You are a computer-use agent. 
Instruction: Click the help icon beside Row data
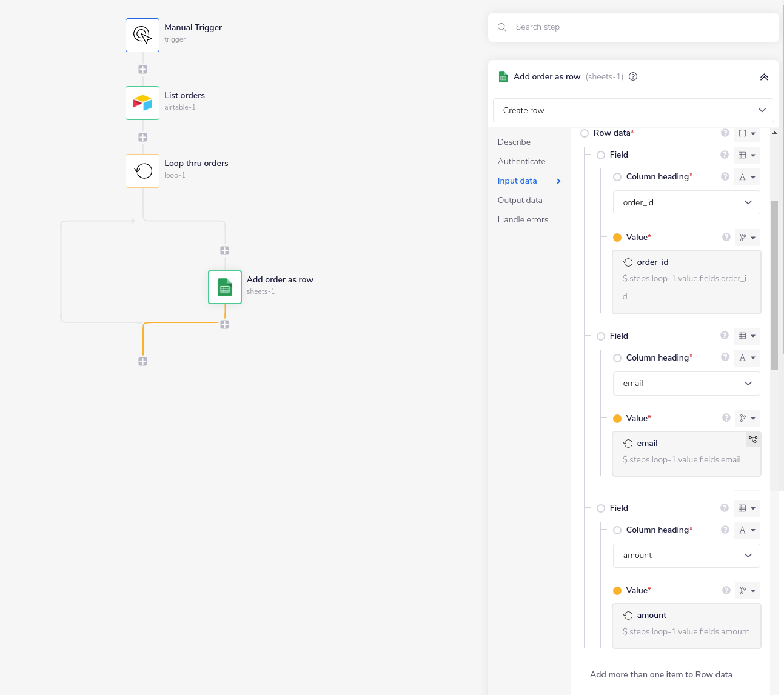tap(725, 133)
